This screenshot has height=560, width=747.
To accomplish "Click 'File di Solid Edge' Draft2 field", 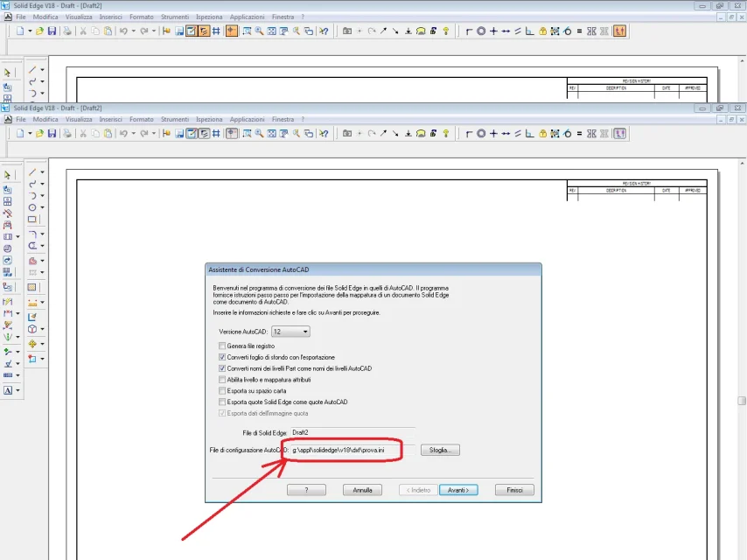I will point(353,433).
